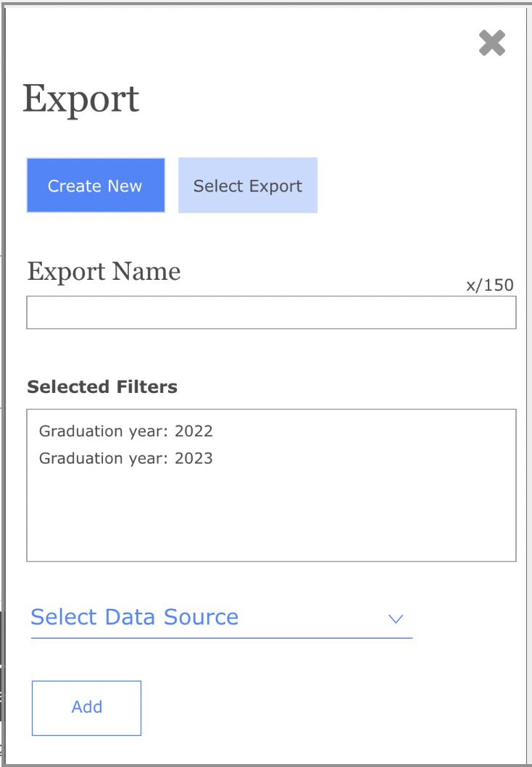Image resolution: width=532 pixels, height=767 pixels.
Task: Add the selected data source to the export
Action: click(x=86, y=708)
